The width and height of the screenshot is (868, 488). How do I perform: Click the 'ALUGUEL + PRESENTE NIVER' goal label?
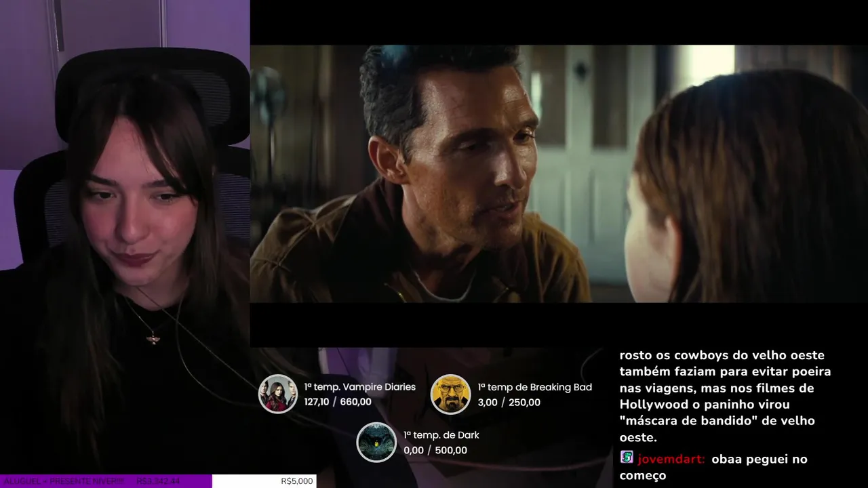point(64,481)
